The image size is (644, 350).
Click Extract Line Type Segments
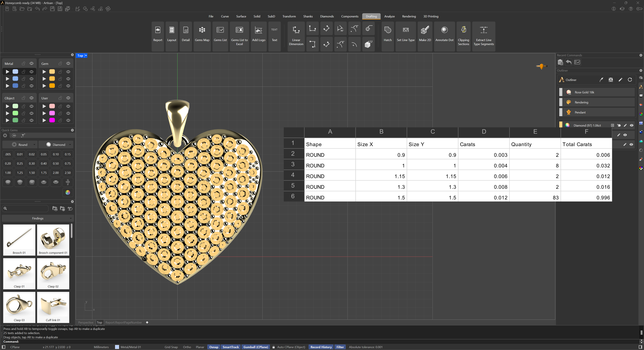pos(484,37)
